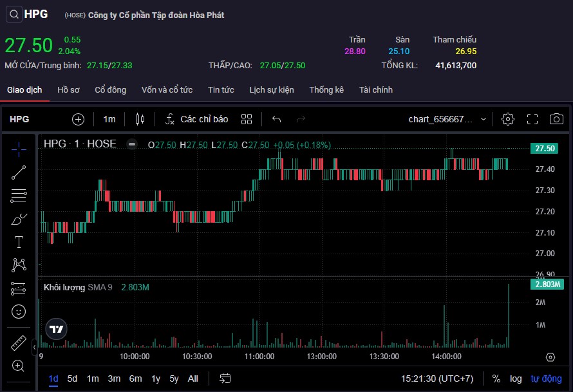Open the Cổ đông tab
Viewport: 573px width, 392px height.
tap(111, 90)
